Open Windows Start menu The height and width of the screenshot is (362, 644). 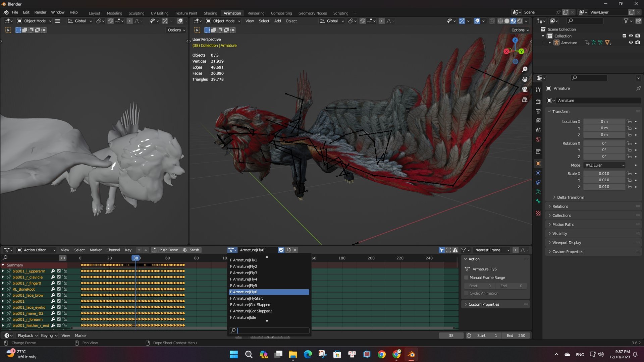(234, 354)
